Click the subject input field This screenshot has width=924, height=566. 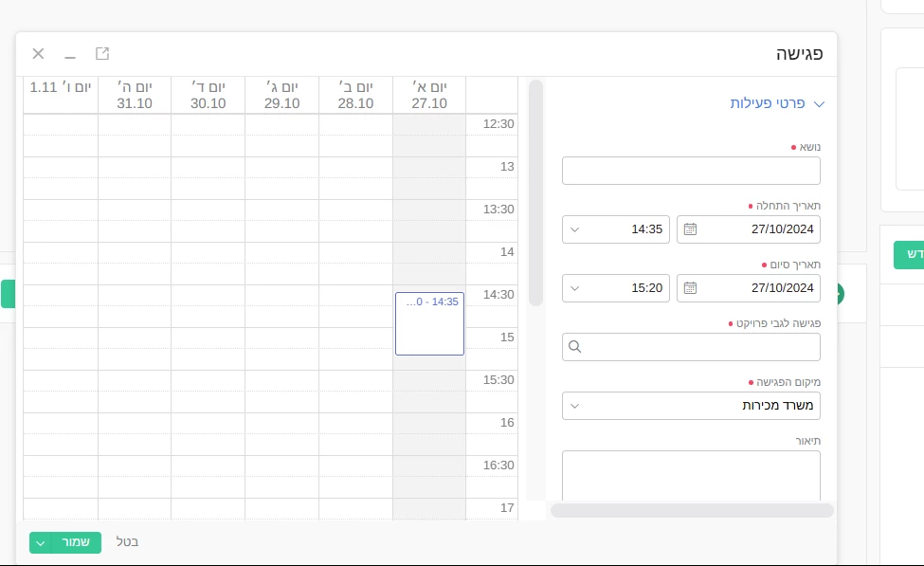click(691, 171)
